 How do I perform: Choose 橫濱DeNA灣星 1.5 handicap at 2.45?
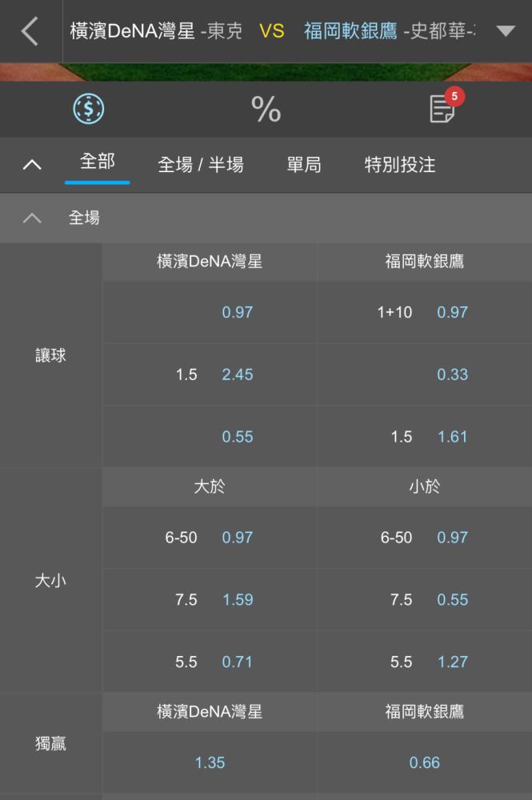click(210, 374)
